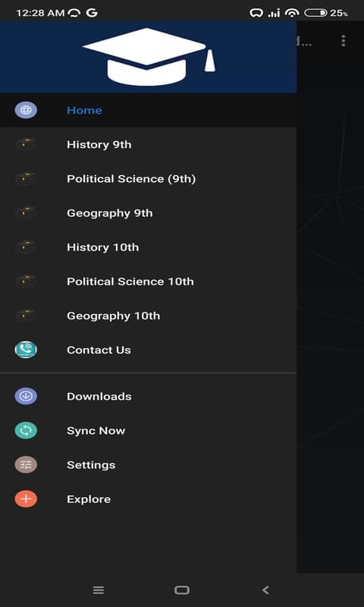Tap the book icon next to History 9th
364x607 pixels.
pos(26,144)
